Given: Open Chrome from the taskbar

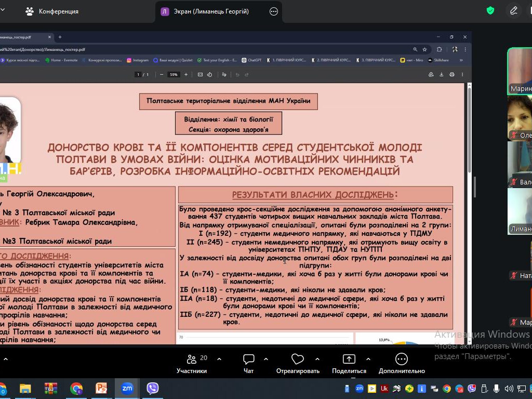Looking at the screenshot, I should pyautogui.click(x=76, y=388).
